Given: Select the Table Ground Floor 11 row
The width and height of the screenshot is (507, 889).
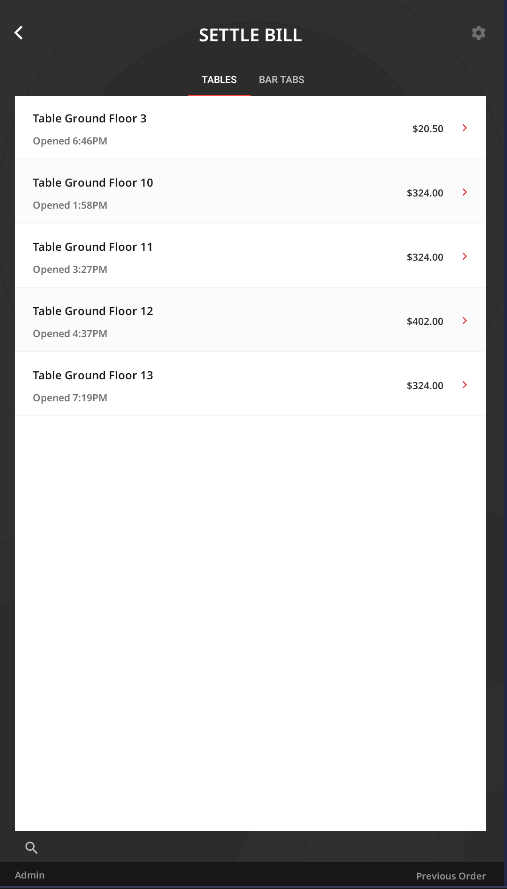Looking at the screenshot, I should (x=250, y=256).
